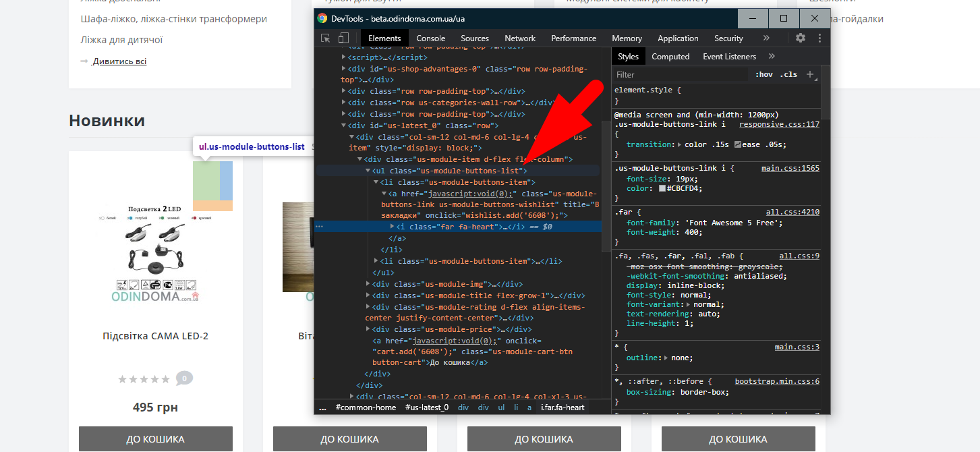The image size is (980, 452).
Task: Show more tabs in Styles sidebar
Action: click(772, 57)
